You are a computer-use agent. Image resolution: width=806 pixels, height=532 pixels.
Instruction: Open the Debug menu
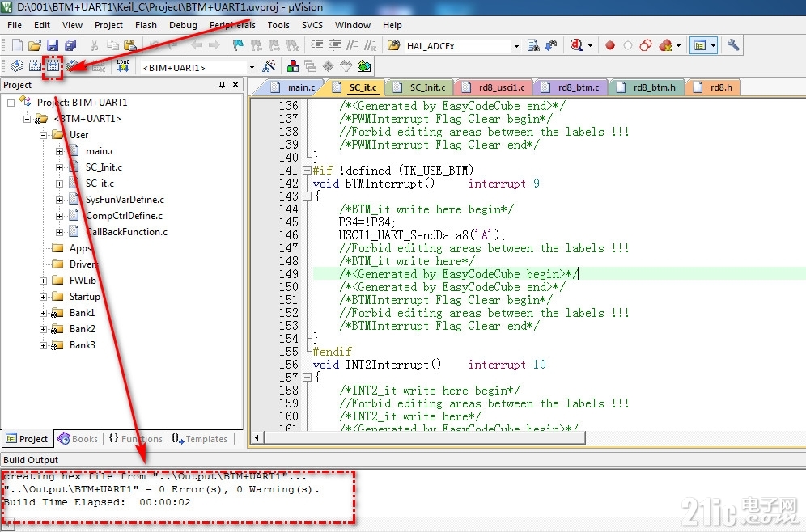pos(183,25)
